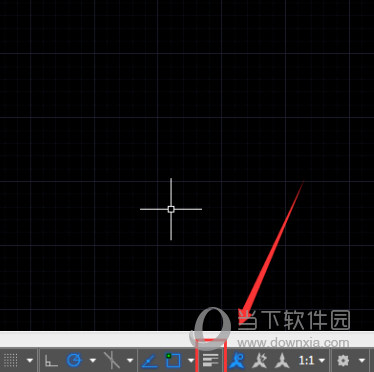Toggle Ortho mode right-angle icon
Image resolution: width=374 pixels, height=372 pixels.
[51, 360]
